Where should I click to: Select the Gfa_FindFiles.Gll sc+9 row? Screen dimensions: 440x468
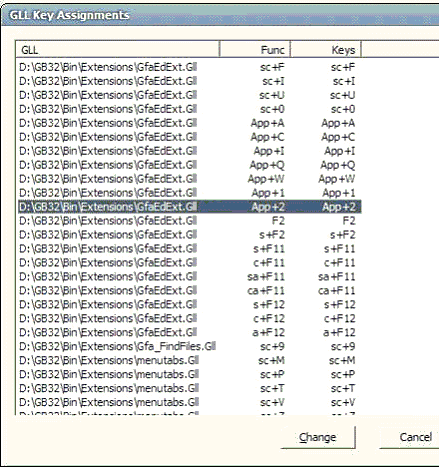189,347
